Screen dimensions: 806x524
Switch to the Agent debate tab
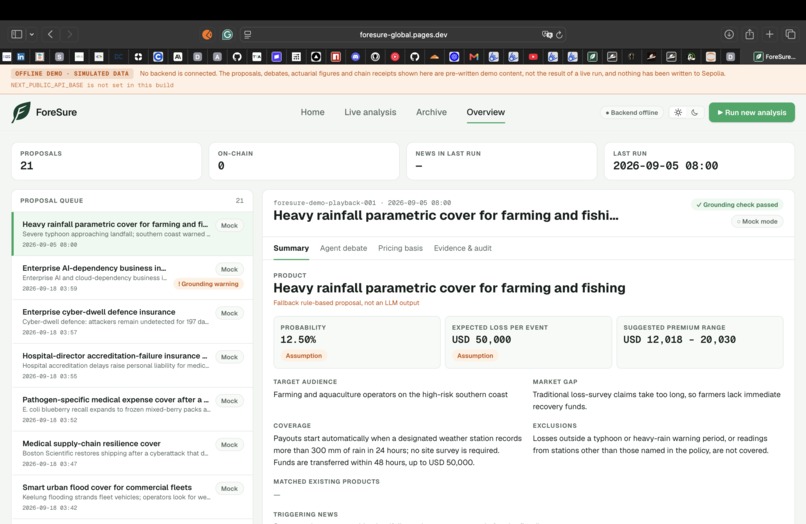click(x=343, y=248)
